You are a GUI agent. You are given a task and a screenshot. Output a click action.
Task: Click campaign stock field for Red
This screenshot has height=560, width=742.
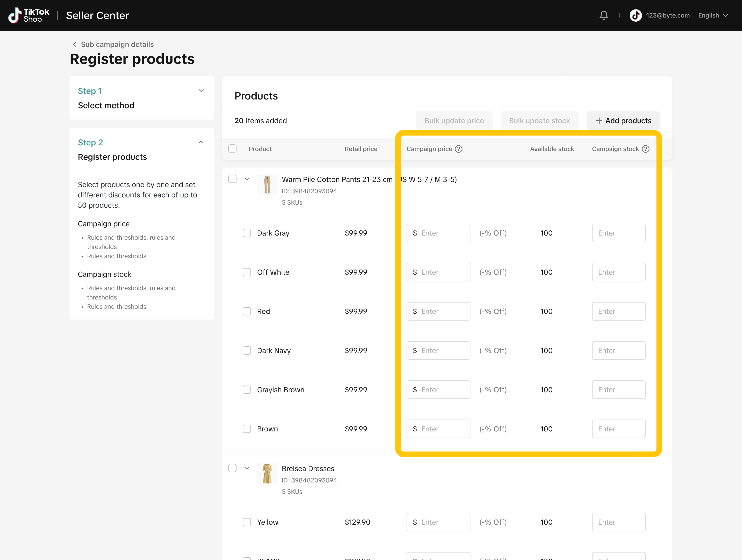point(618,311)
